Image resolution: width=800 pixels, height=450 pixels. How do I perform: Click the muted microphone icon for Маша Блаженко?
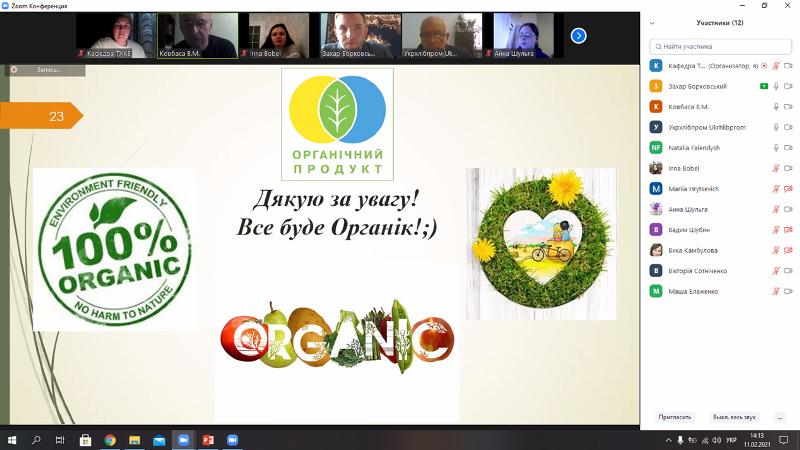776,291
